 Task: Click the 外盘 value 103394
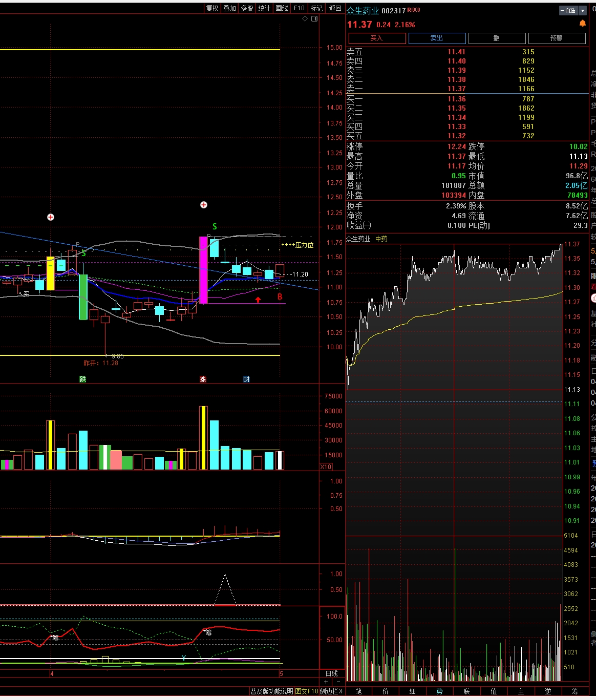coord(453,195)
